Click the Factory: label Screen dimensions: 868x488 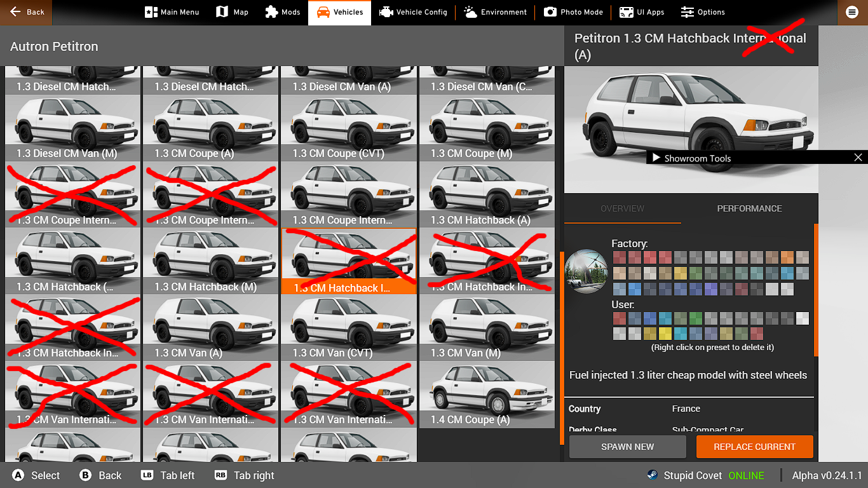(x=630, y=243)
